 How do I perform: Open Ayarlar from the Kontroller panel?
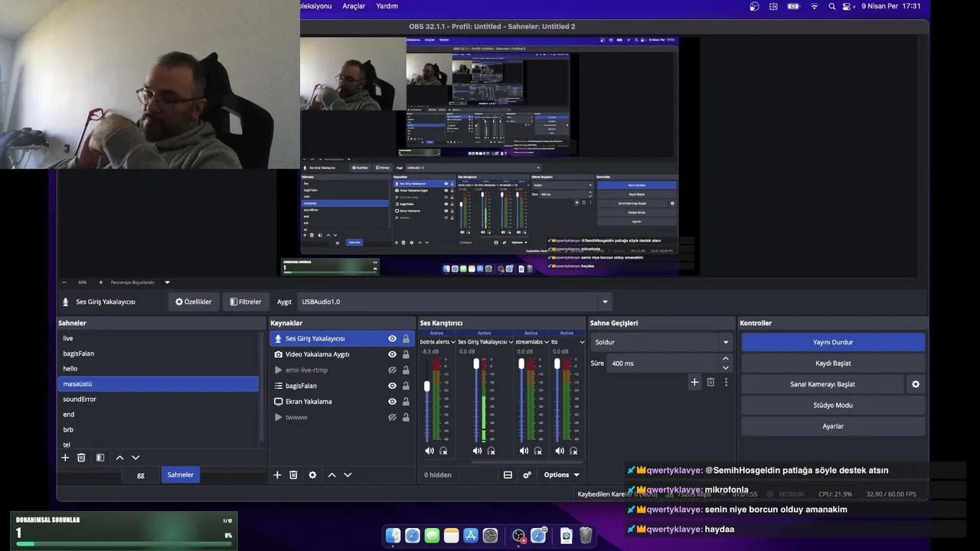pos(833,426)
